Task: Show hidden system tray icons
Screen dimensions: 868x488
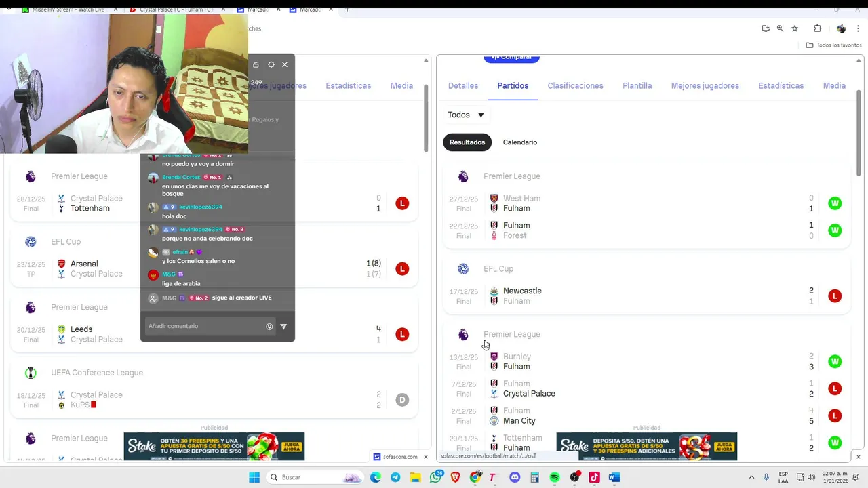Action: pos(751,477)
